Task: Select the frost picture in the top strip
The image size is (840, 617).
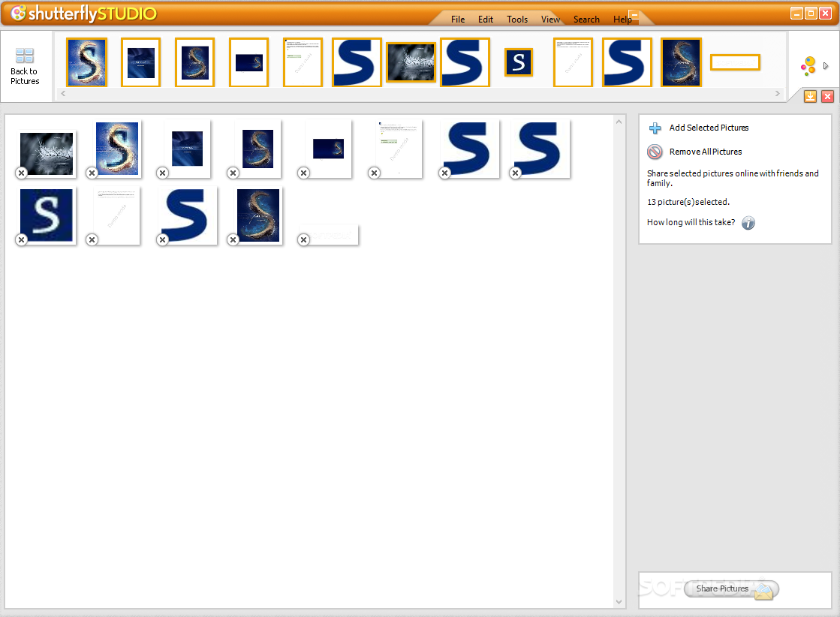Action: 411,62
